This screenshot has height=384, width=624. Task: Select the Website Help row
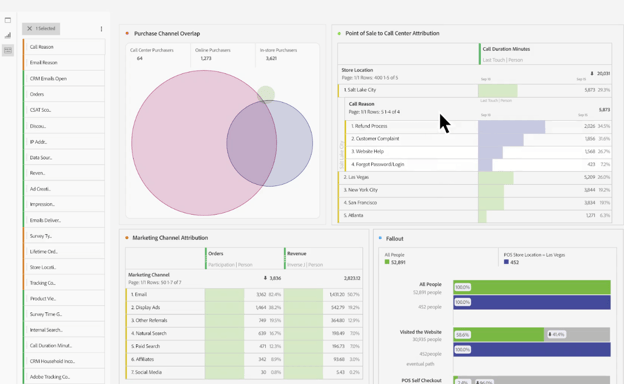[478, 152]
